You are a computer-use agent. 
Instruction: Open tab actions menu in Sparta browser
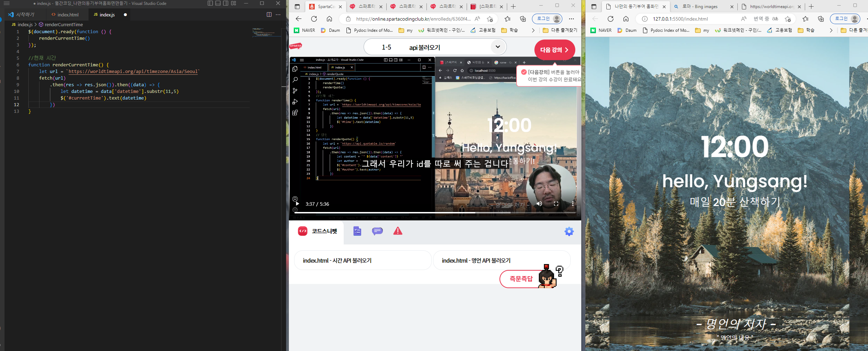point(297,7)
